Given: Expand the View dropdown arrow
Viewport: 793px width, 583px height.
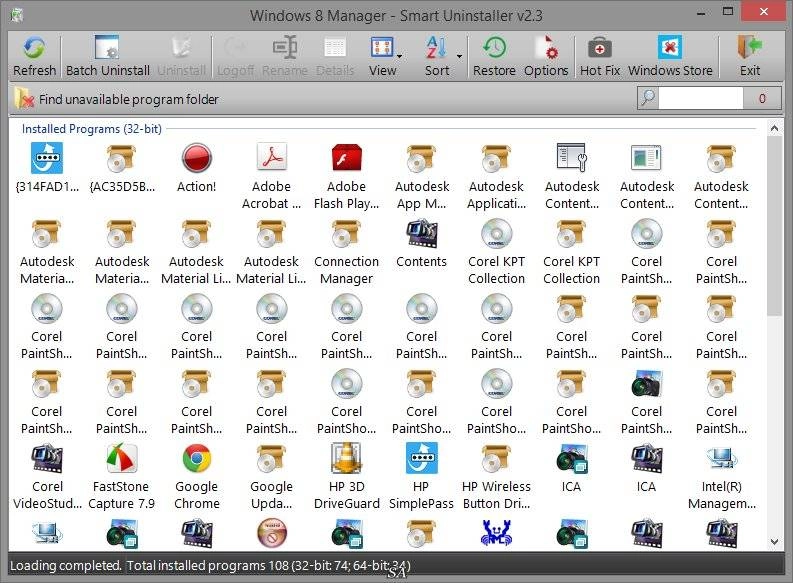Looking at the screenshot, I should (x=400, y=56).
